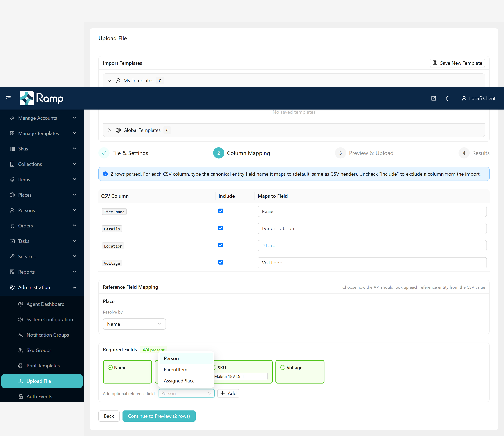
Task: Click Continue to Preview (2 rows)
Action: (x=159, y=416)
